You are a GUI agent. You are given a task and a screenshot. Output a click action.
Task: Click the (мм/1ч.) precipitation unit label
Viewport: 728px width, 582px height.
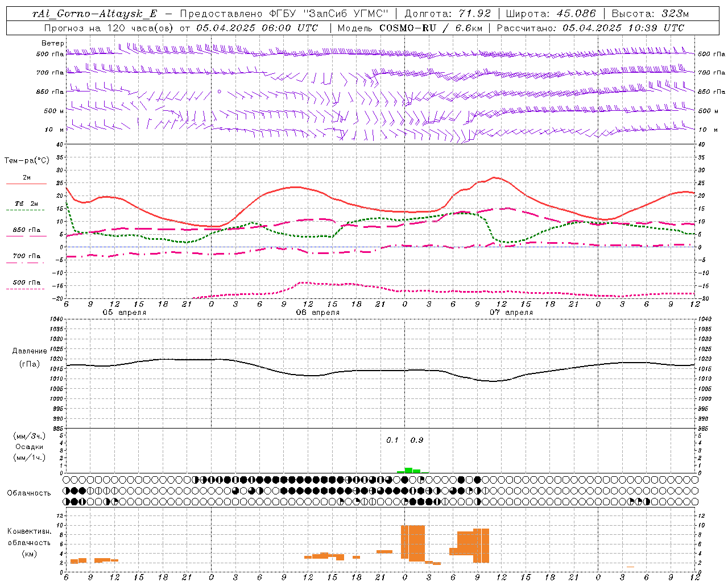30,458
